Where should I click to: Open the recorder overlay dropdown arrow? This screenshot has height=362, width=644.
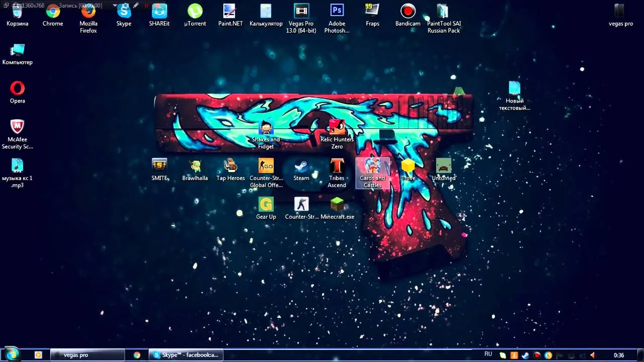(115, 6)
